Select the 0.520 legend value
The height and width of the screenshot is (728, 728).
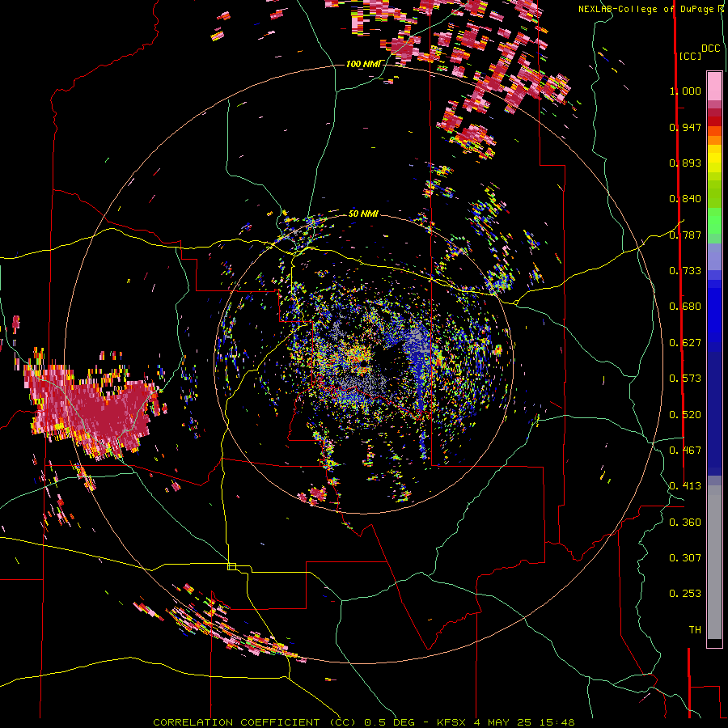click(685, 415)
